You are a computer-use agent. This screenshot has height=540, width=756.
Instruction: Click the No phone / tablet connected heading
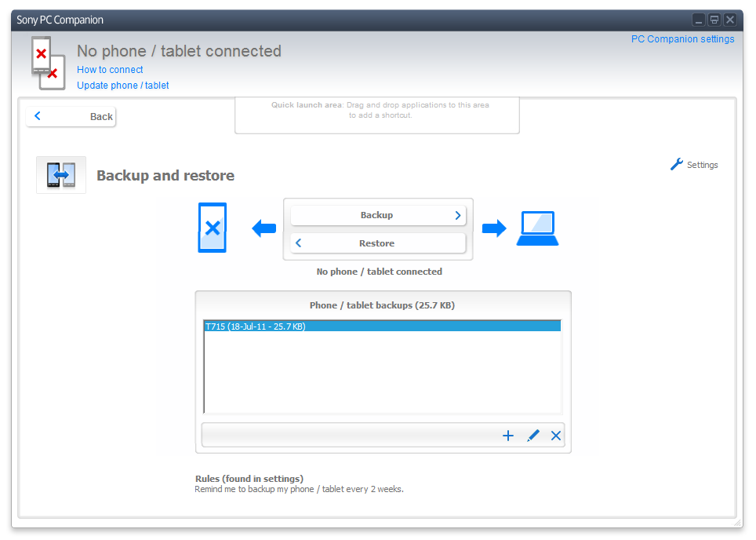[x=179, y=51]
